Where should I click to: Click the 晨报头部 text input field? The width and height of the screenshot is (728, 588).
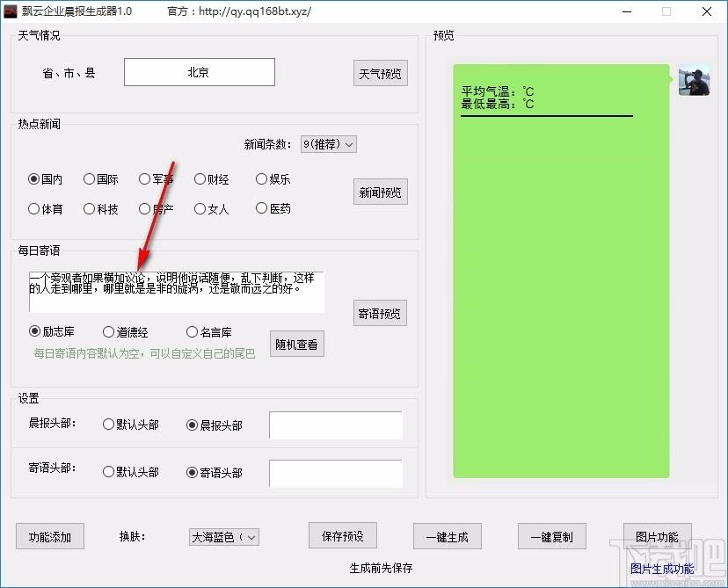click(336, 425)
